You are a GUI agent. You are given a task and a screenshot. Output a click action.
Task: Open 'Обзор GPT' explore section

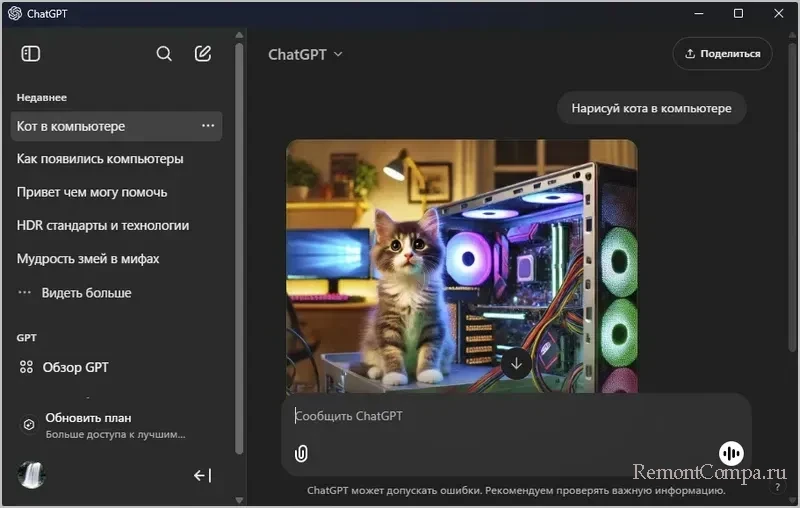click(x=75, y=367)
